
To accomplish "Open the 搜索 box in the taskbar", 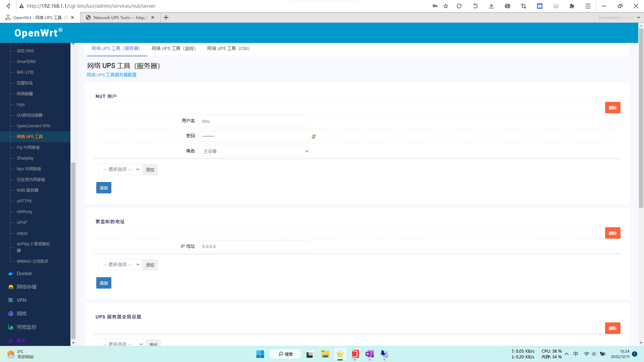I will (x=285, y=354).
